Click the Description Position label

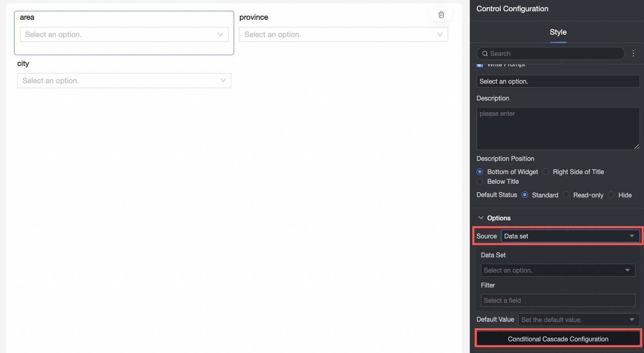click(505, 158)
